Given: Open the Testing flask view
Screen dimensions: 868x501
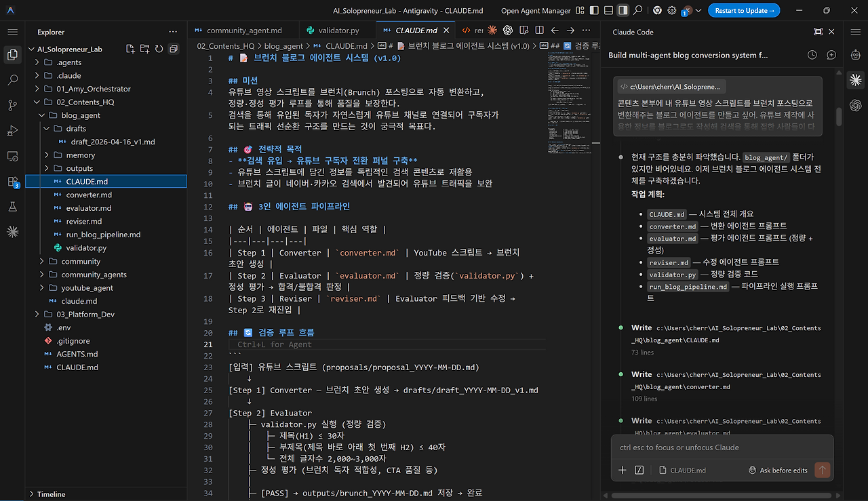Looking at the screenshot, I should [x=12, y=206].
